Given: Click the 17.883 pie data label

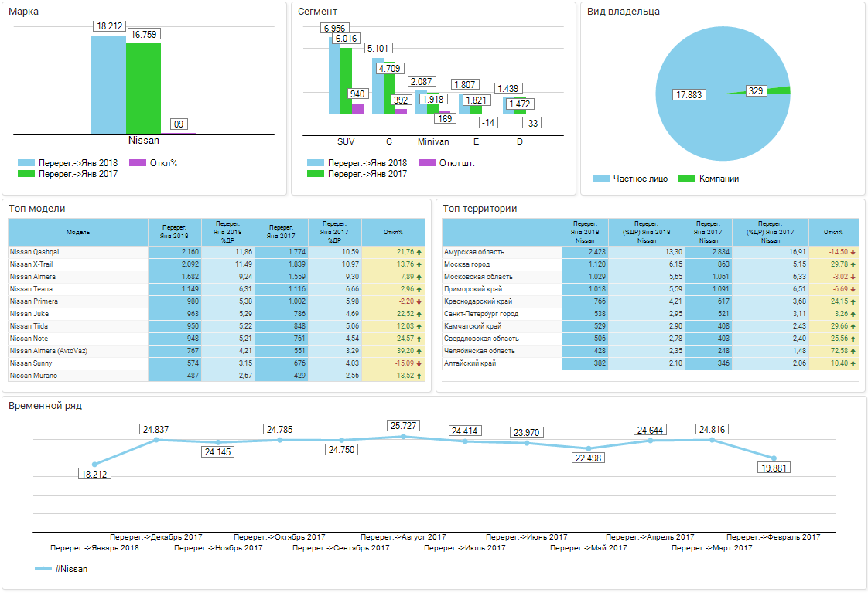Looking at the screenshot, I should click(x=689, y=95).
